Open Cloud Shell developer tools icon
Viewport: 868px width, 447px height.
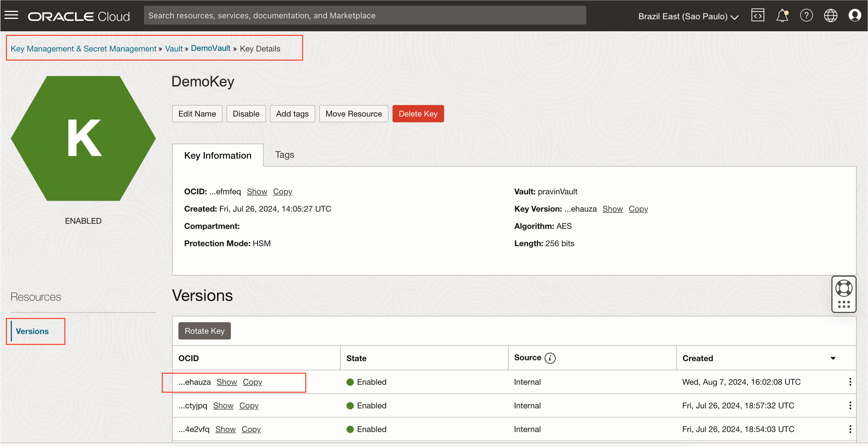coord(758,16)
